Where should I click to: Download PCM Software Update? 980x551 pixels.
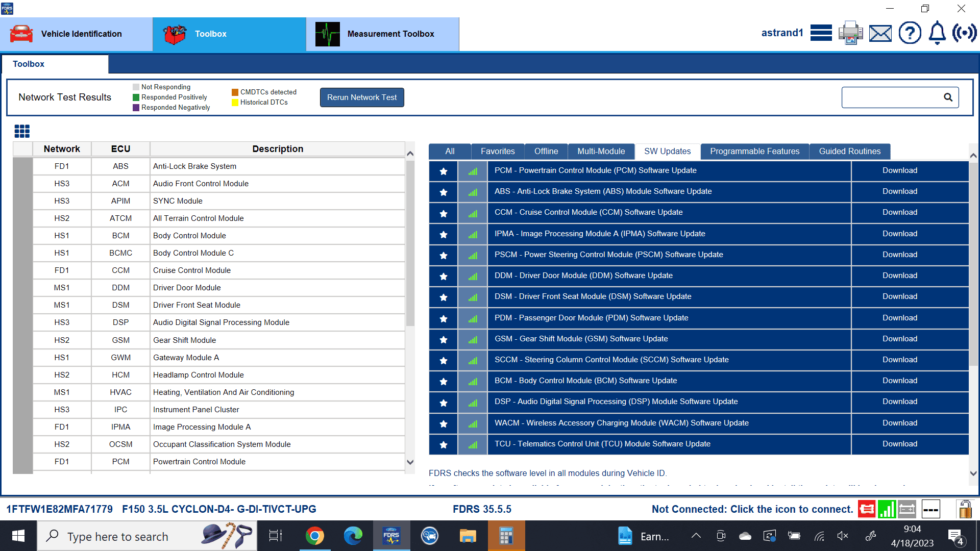tap(900, 171)
